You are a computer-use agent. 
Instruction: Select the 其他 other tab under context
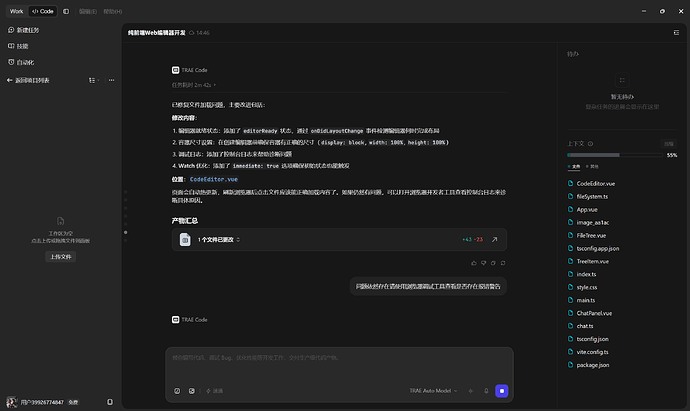(x=592, y=167)
